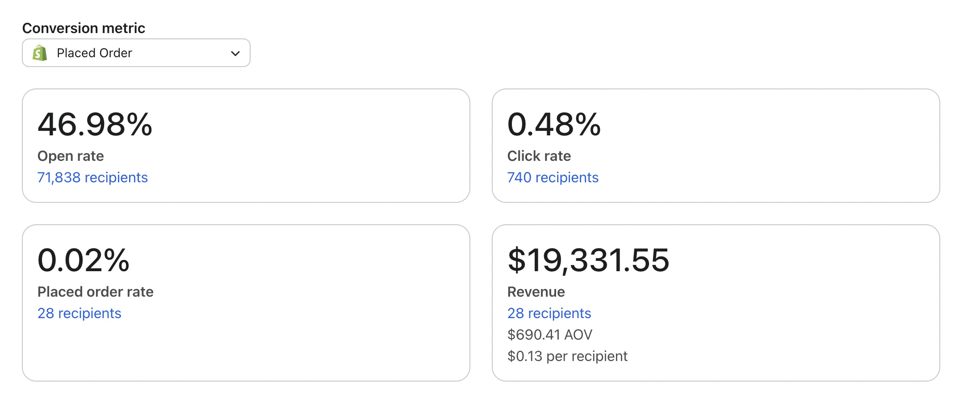The height and width of the screenshot is (403, 980).
Task: Select the Open rate label
Action: [71, 156]
